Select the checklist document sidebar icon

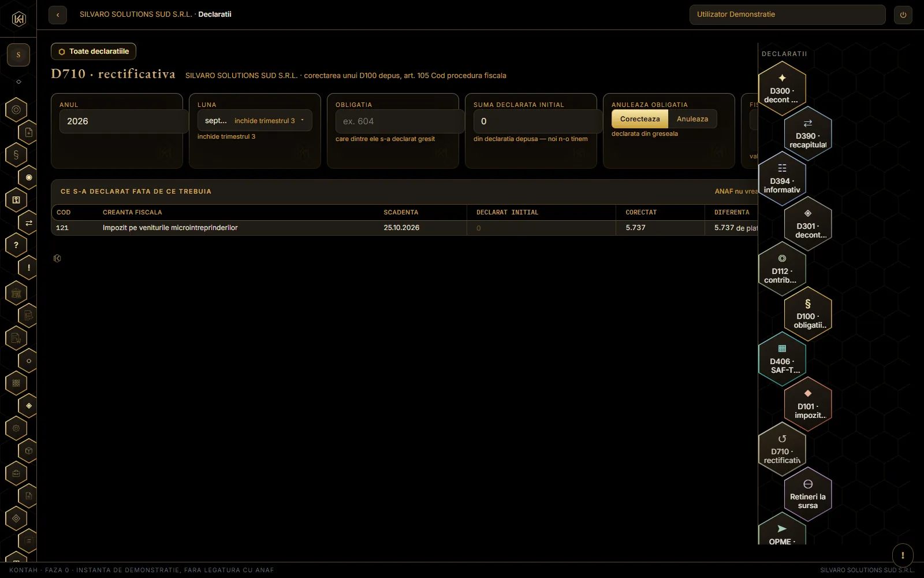(28, 316)
